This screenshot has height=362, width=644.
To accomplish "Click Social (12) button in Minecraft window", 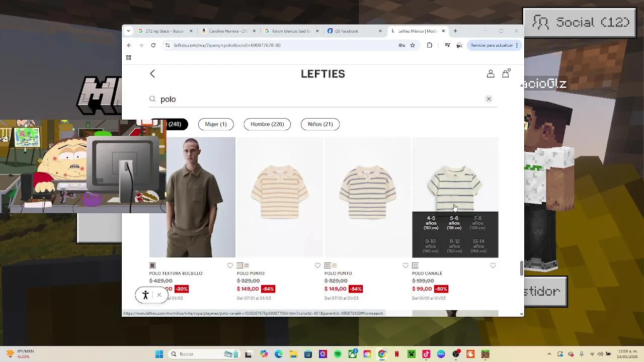I will pos(580,23).
